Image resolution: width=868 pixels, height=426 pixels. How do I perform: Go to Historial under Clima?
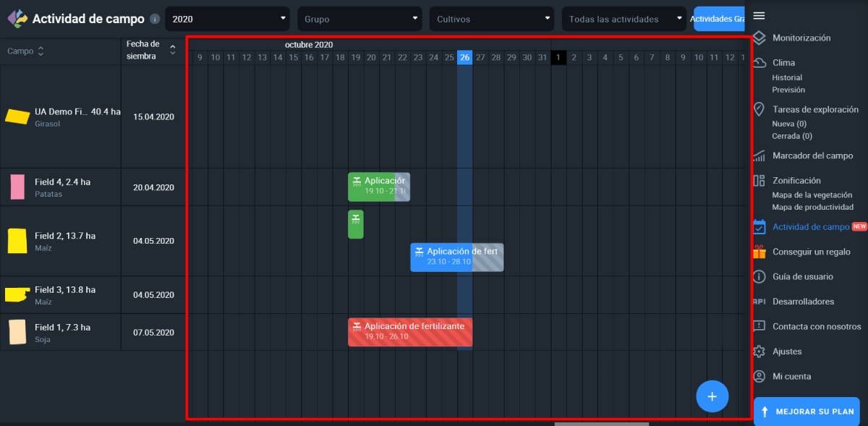pyautogui.click(x=787, y=77)
